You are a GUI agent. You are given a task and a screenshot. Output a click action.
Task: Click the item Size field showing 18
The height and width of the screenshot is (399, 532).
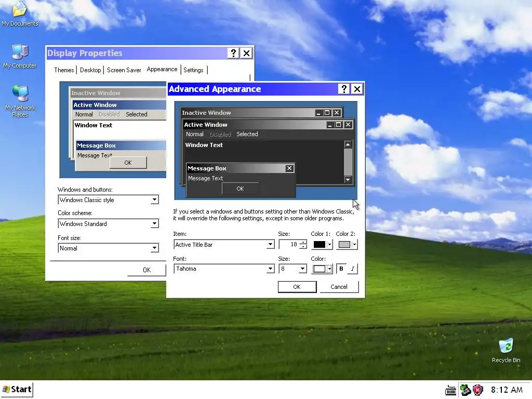289,244
